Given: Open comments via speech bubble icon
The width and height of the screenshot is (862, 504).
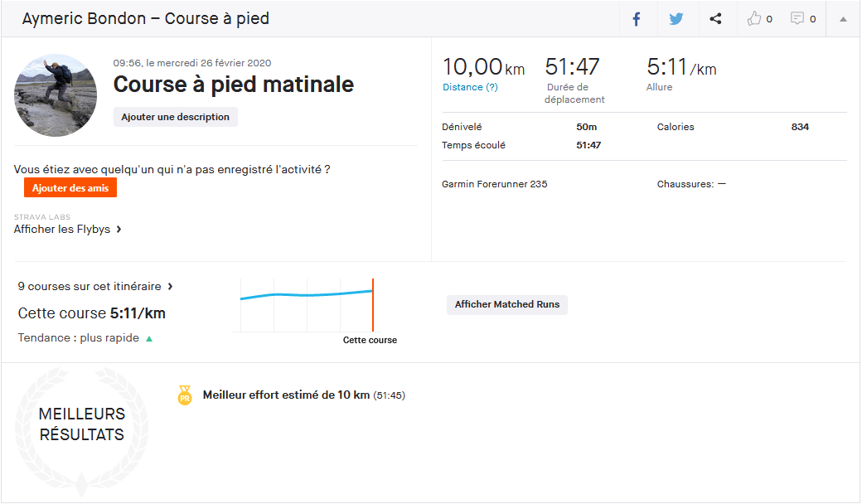Looking at the screenshot, I should coord(797,19).
